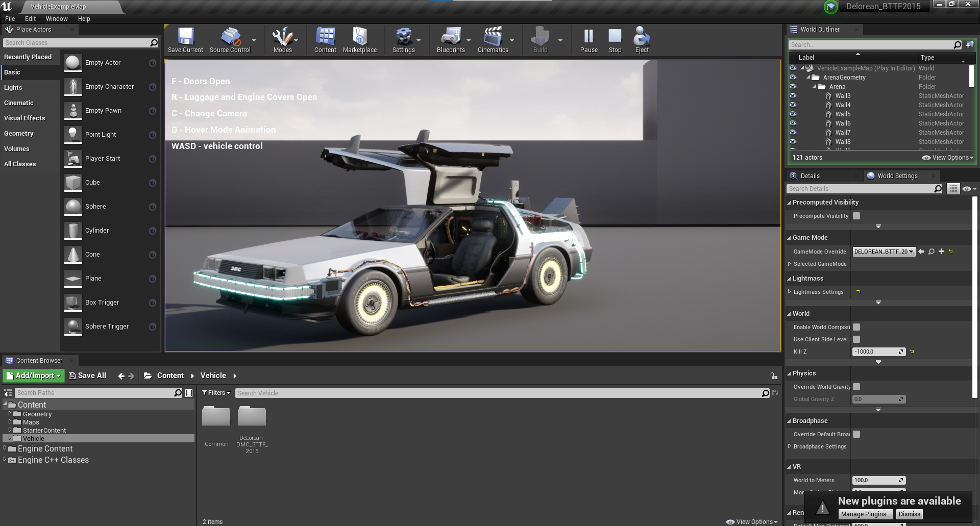Screen dimensions: 980x526
Task: Click Manage Plugins button
Action: point(866,514)
